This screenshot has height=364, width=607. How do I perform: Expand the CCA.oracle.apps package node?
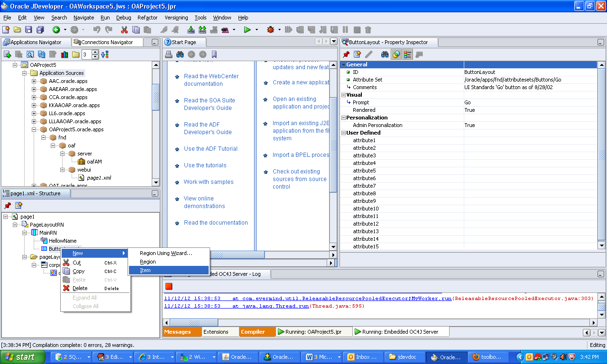pyautogui.click(x=34, y=97)
